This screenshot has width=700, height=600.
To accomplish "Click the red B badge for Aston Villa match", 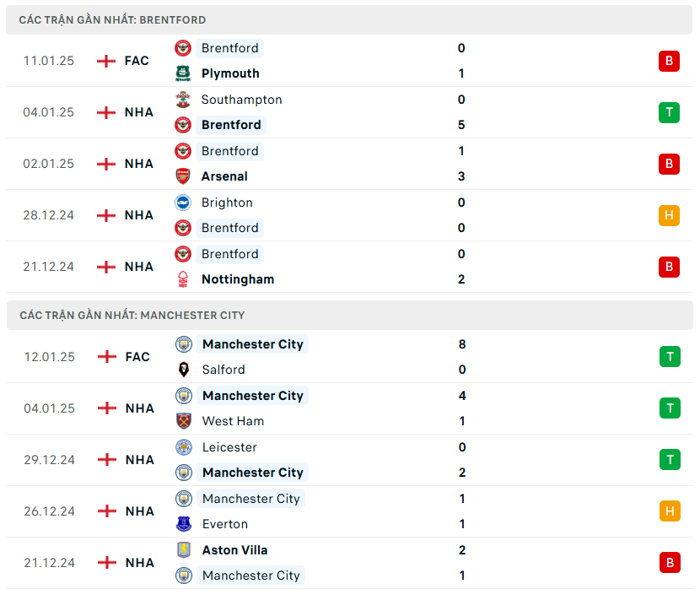I will [670, 563].
